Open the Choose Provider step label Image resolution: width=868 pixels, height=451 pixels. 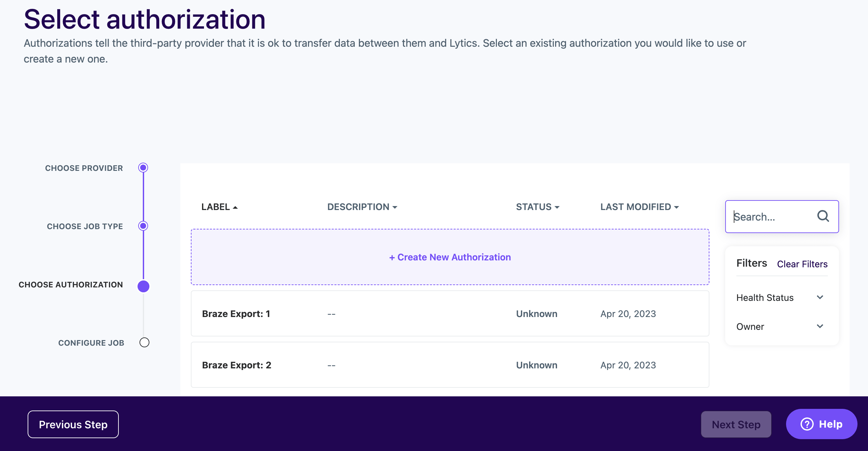tap(84, 168)
